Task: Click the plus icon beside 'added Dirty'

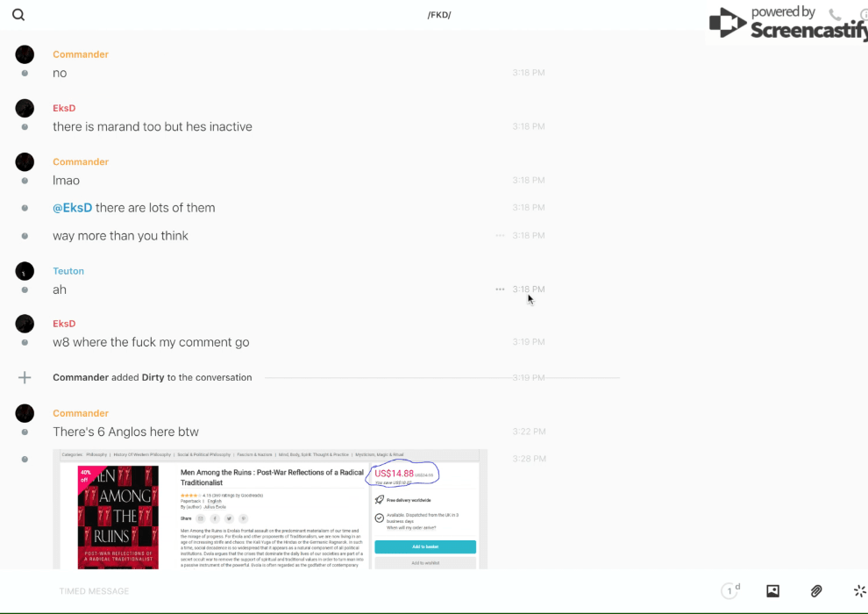Action: (x=25, y=377)
